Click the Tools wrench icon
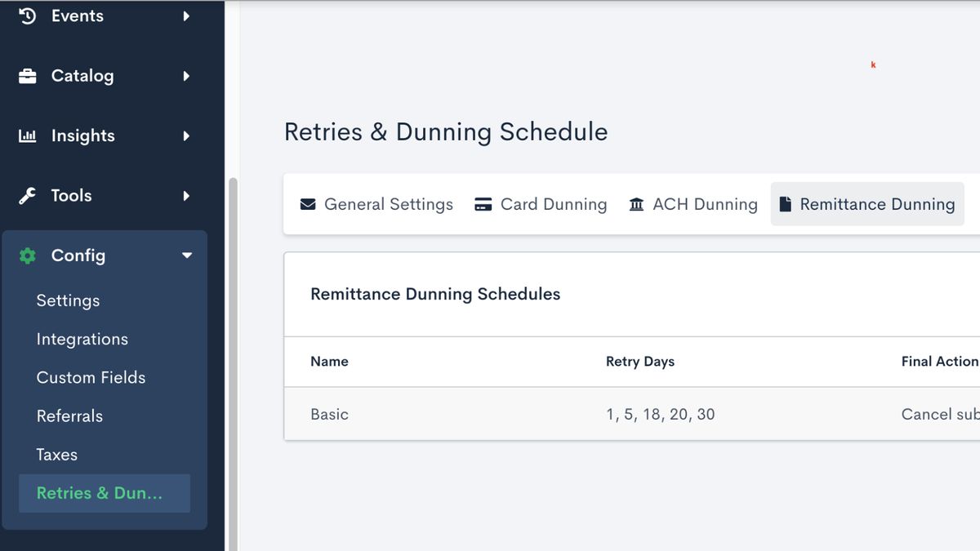980x551 pixels. (x=28, y=196)
